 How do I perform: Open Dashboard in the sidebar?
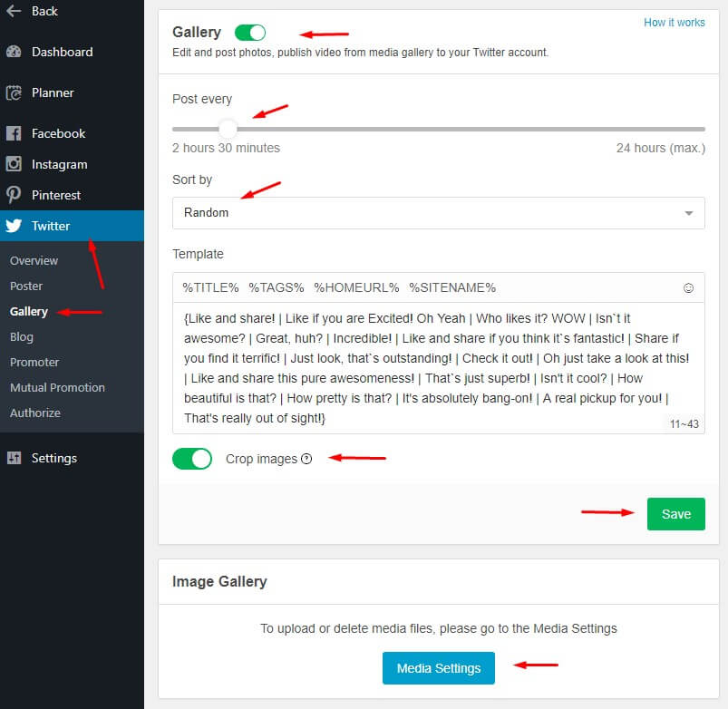72,52
